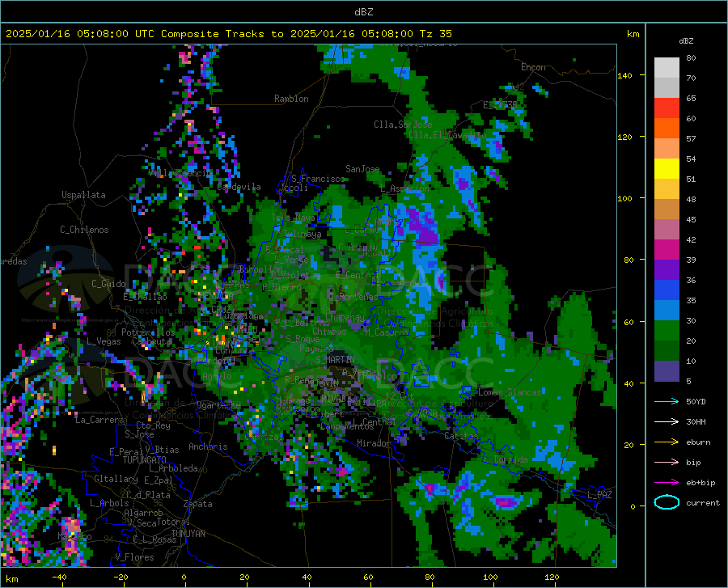
Task: Click the 'Lomas_Blancas' map label
Action: tap(510, 392)
